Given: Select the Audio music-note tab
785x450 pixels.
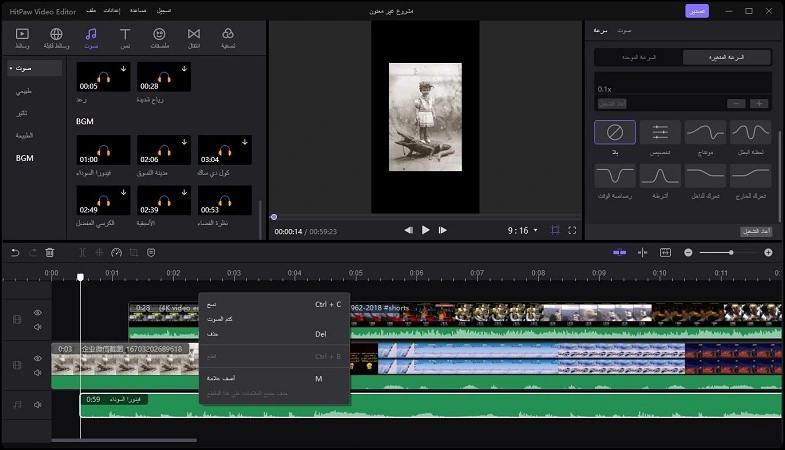Looking at the screenshot, I should pos(91,38).
